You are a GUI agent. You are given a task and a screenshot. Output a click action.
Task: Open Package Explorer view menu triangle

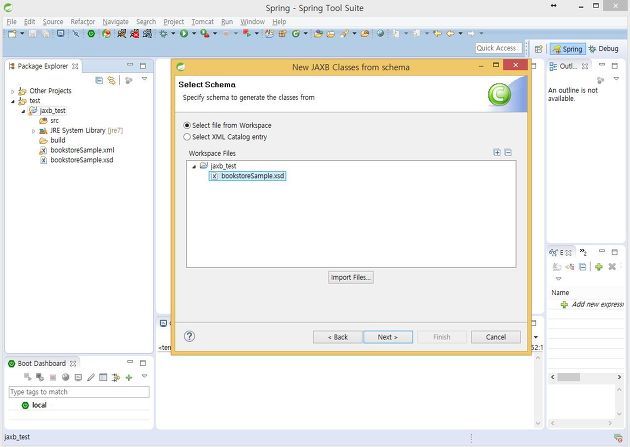pos(144,79)
